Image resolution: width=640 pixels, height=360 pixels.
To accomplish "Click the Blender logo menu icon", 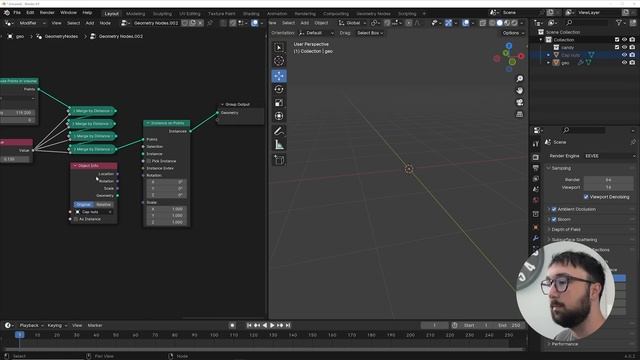I will [7, 13].
